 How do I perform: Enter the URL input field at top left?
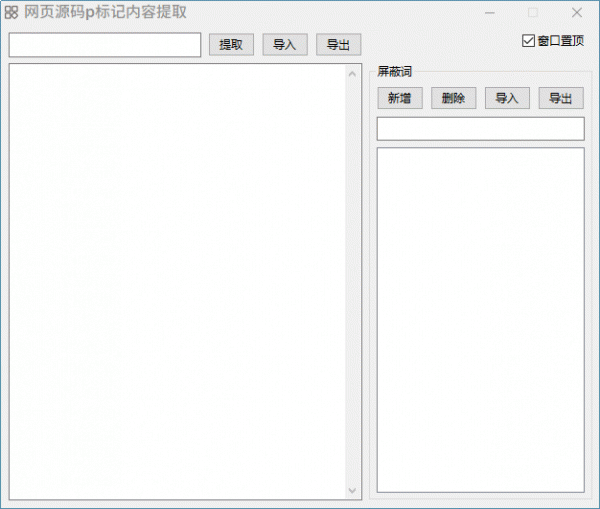[104, 45]
